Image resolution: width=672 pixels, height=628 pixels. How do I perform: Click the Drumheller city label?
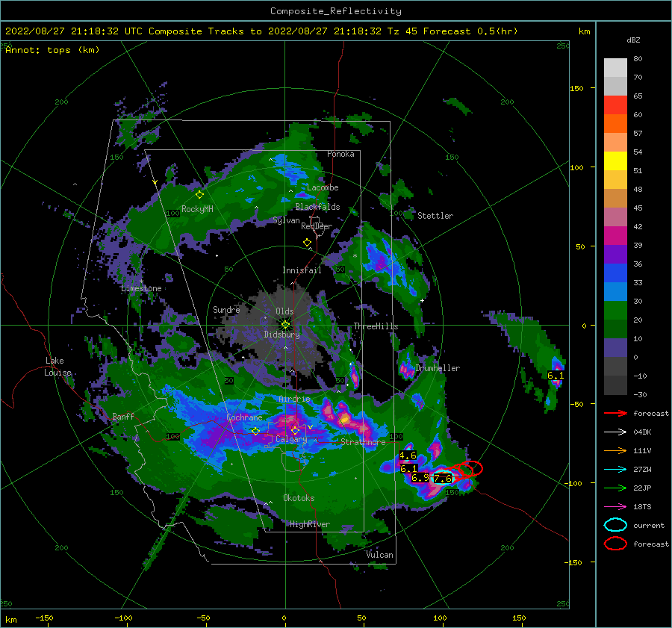(438, 368)
